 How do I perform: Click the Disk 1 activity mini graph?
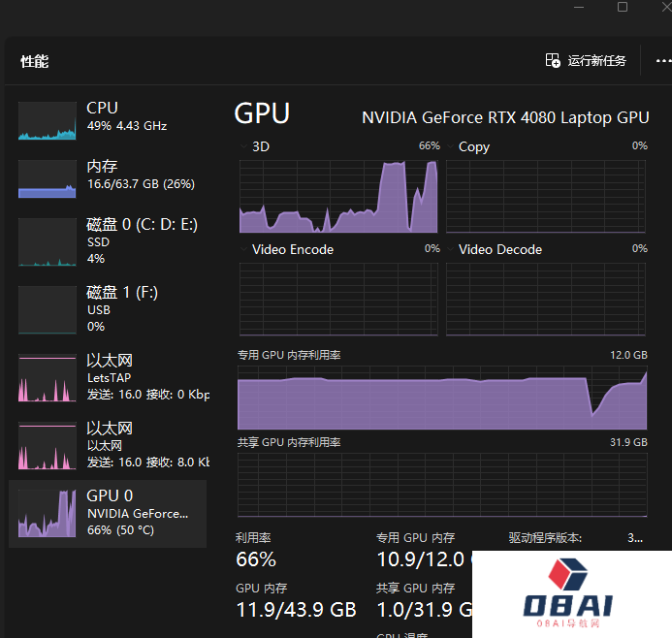coord(48,309)
